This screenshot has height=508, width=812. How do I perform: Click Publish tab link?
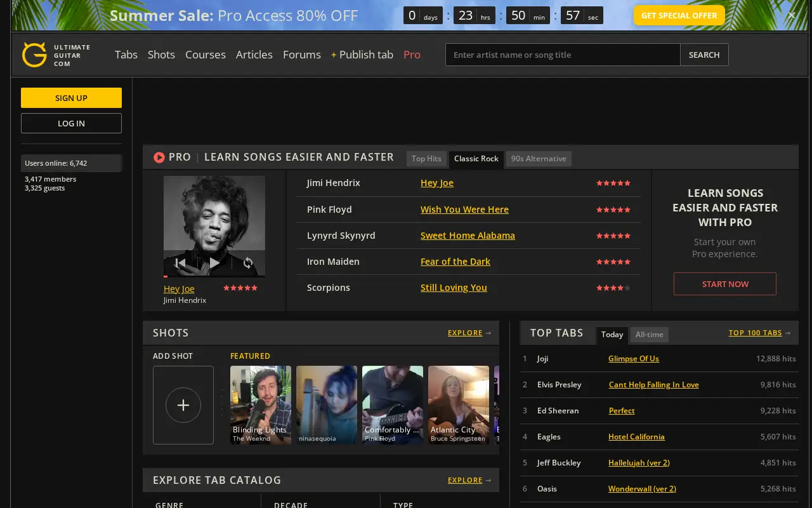pos(362,55)
